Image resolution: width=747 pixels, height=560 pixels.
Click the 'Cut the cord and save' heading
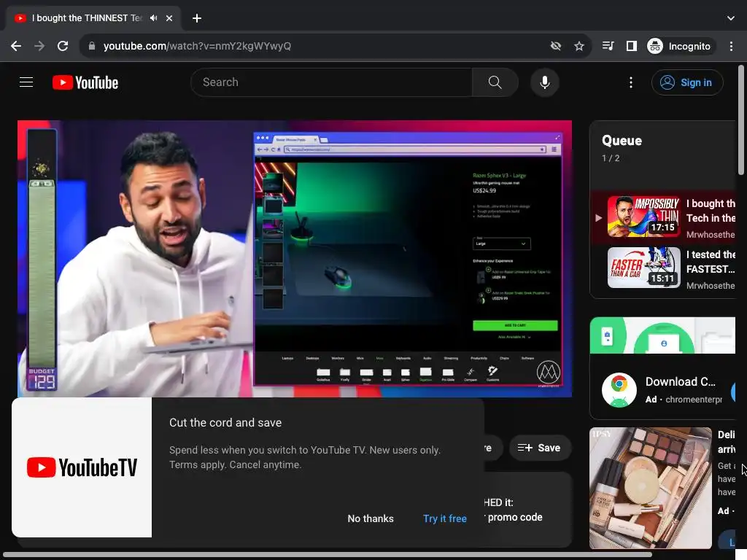coord(225,423)
